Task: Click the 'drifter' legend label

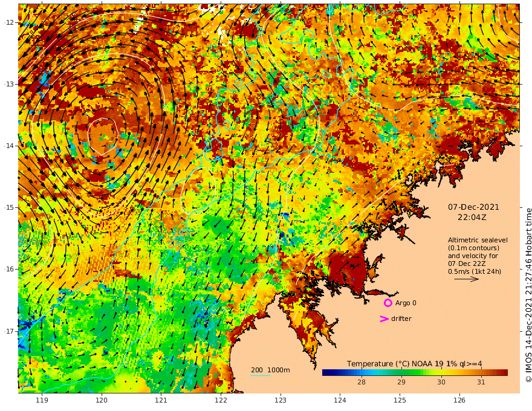Action: [401, 319]
